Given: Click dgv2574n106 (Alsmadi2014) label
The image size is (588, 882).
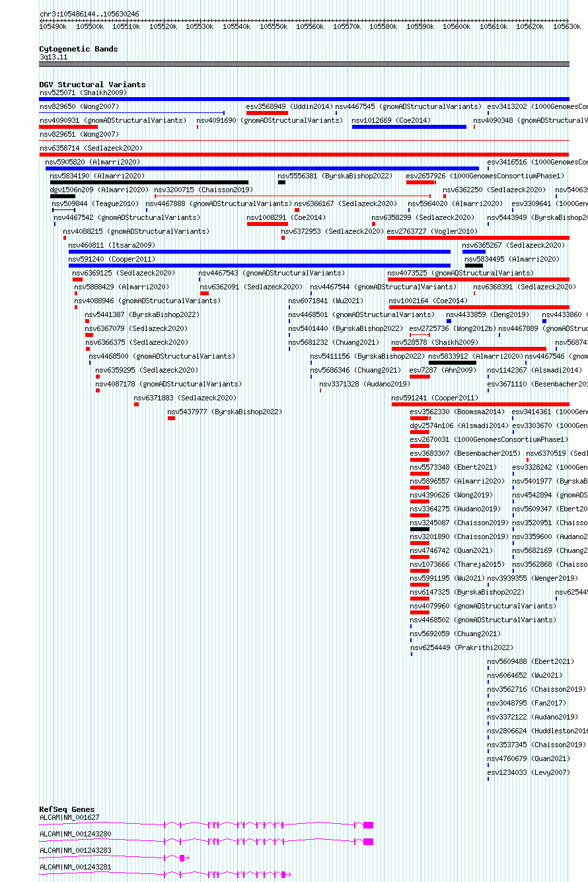Looking at the screenshot, I should click(x=459, y=425).
